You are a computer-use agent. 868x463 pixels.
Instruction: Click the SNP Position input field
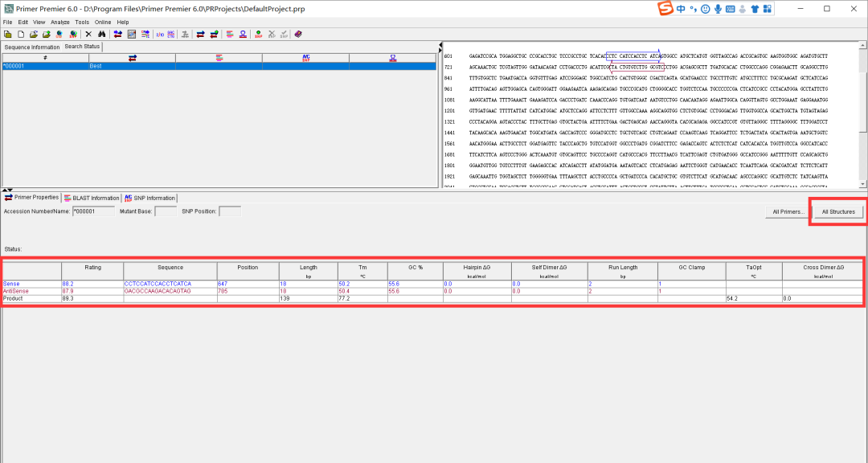pyautogui.click(x=230, y=211)
